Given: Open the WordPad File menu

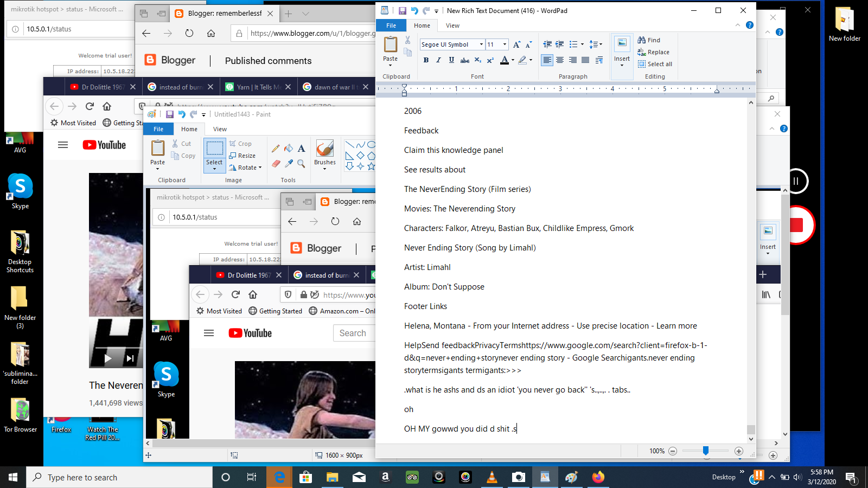Looking at the screenshot, I should [x=391, y=25].
